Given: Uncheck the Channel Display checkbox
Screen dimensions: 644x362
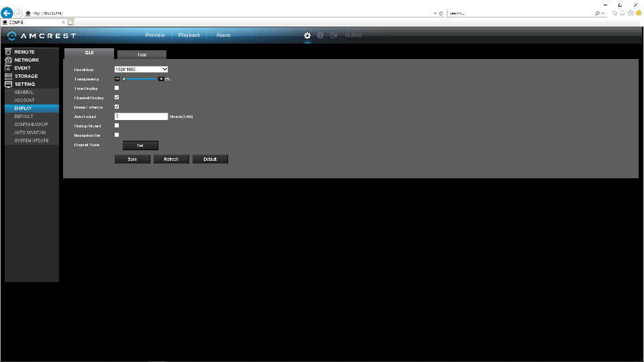Looking at the screenshot, I should coord(117,97).
